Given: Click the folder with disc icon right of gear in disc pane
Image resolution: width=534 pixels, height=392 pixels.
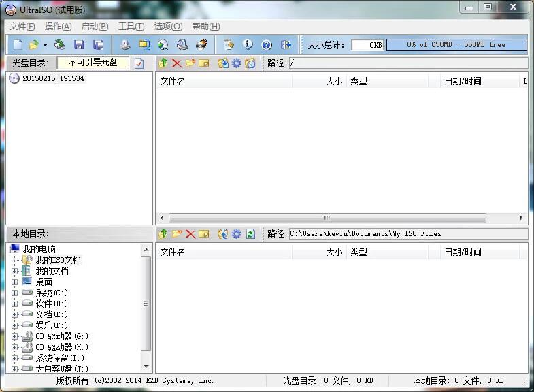Looking at the screenshot, I should [x=250, y=63].
